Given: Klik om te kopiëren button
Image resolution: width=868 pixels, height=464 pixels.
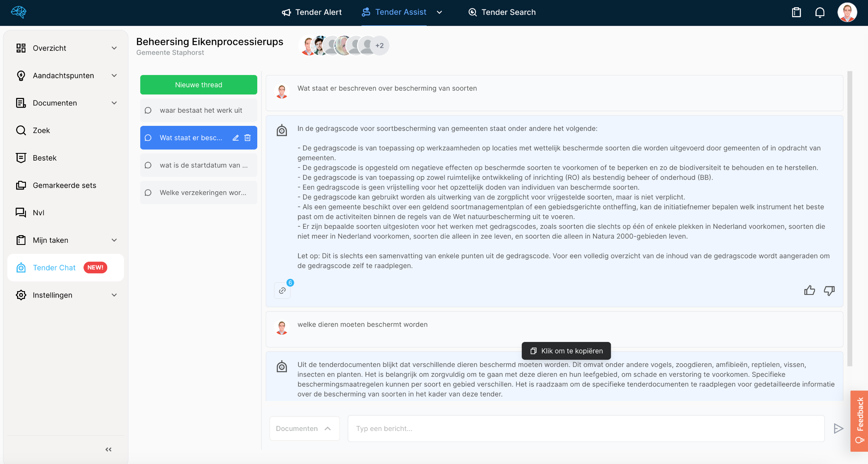Looking at the screenshot, I should [x=566, y=351].
